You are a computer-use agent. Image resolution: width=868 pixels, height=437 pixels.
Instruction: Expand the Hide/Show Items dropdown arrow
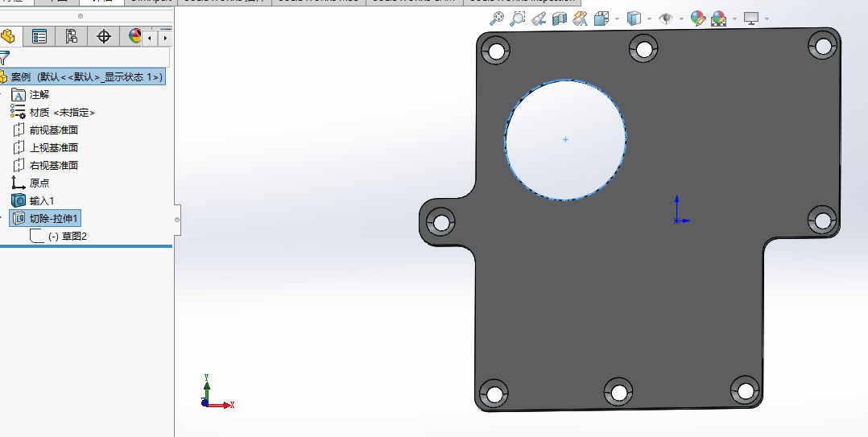[x=681, y=19]
